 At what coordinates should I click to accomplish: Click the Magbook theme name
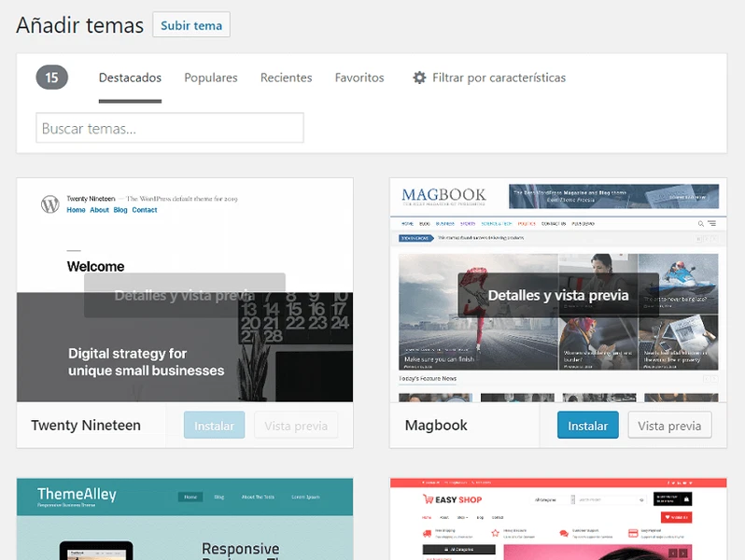tap(436, 425)
